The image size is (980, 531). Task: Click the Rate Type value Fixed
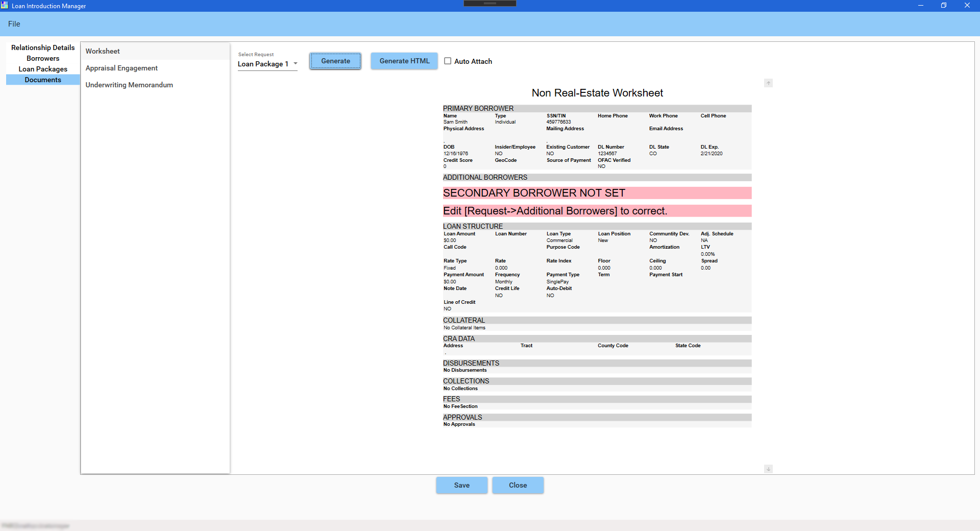[450, 268]
